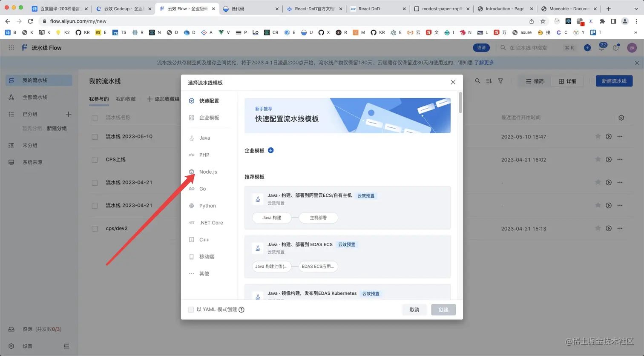The image size is (644, 356).
Task: Open 设置 in the sidebar
Action: (x=27, y=346)
